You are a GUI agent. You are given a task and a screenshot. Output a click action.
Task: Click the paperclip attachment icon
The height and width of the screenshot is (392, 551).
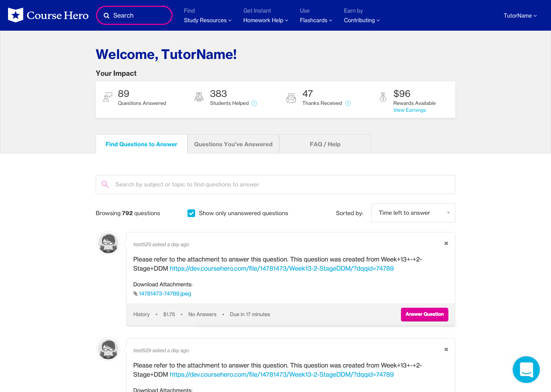[135, 294]
